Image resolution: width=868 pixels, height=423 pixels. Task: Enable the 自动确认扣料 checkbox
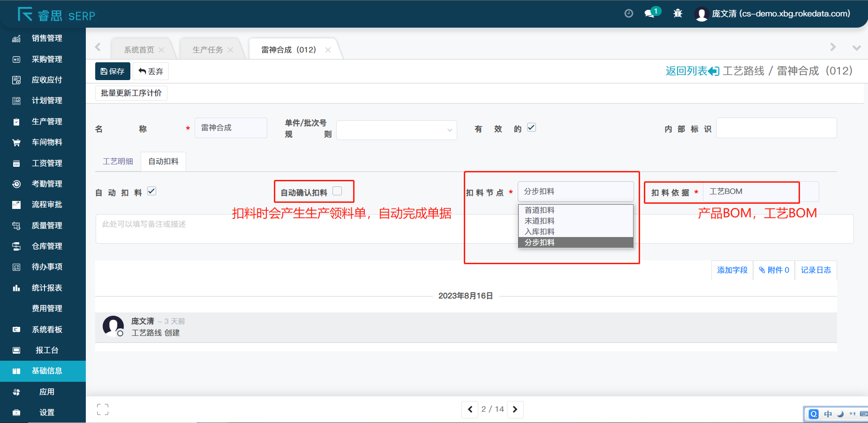[337, 191]
